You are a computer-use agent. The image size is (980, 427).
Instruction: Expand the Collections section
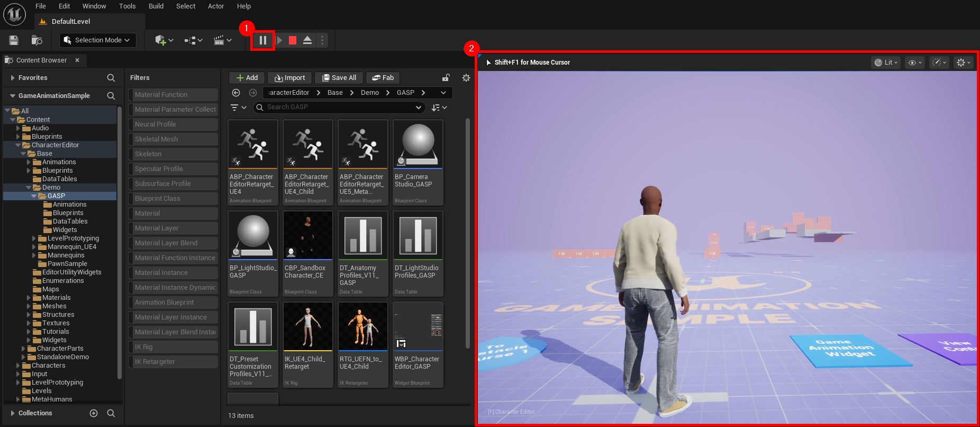point(12,413)
